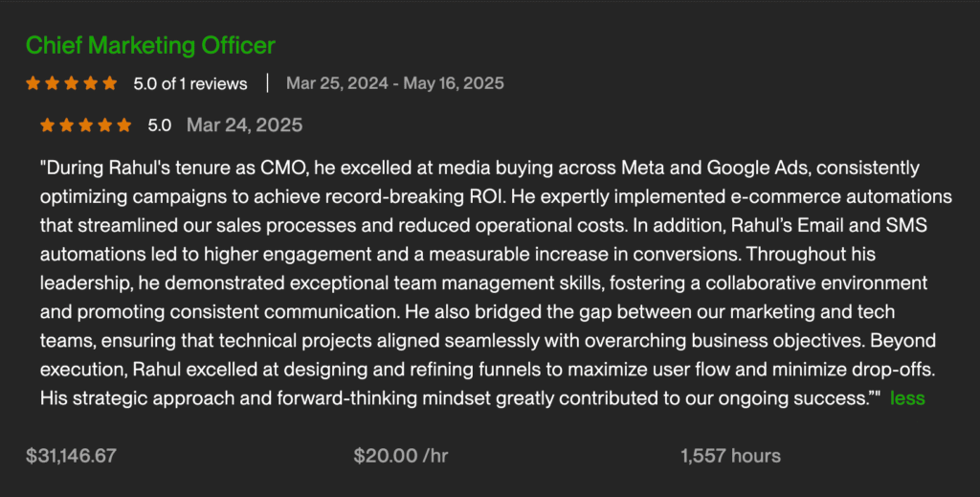Click the "1,557 hours" total

click(x=730, y=456)
